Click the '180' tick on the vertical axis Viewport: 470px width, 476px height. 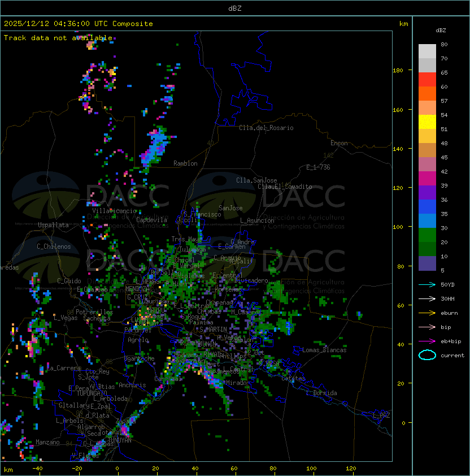point(398,71)
